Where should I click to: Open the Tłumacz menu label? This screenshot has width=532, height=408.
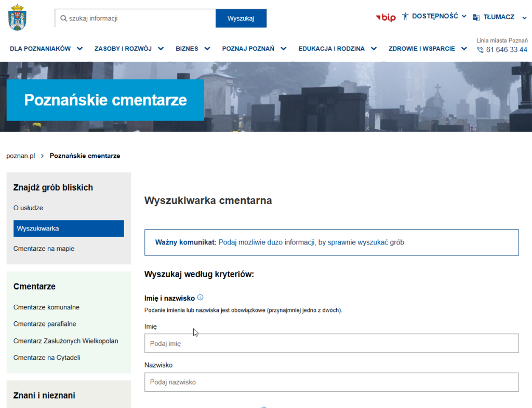point(499,17)
